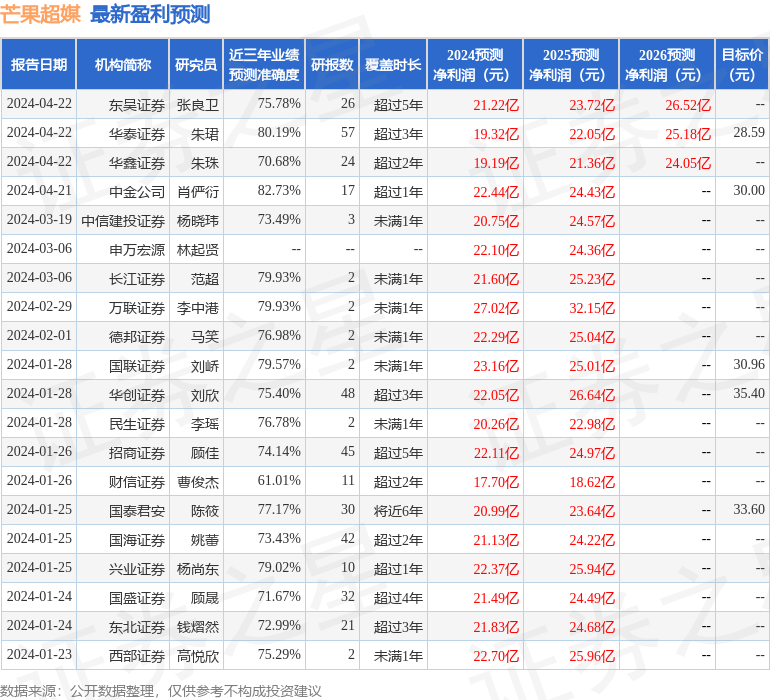Click target price 28.59

[x=749, y=133]
